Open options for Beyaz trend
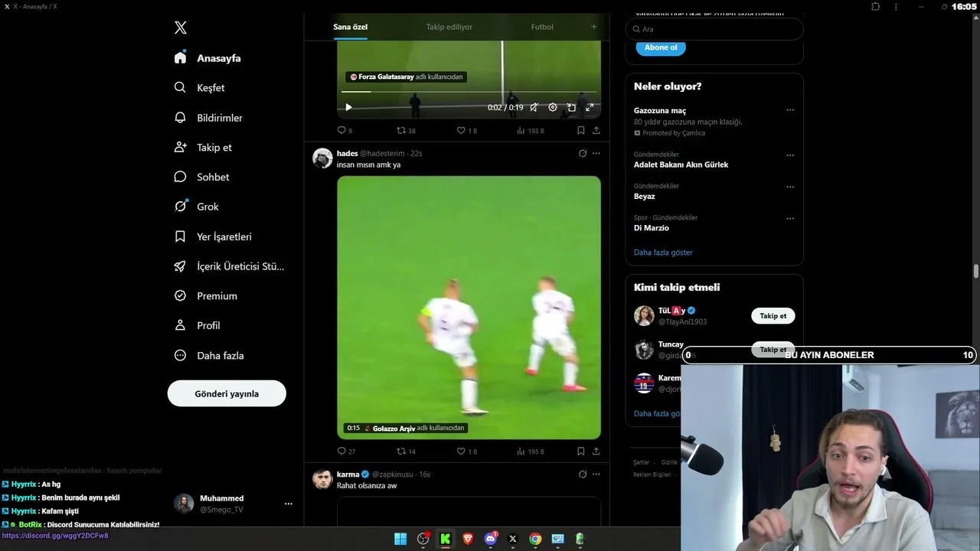Image resolution: width=980 pixels, height=551 pixels. [x=790, y=187]
